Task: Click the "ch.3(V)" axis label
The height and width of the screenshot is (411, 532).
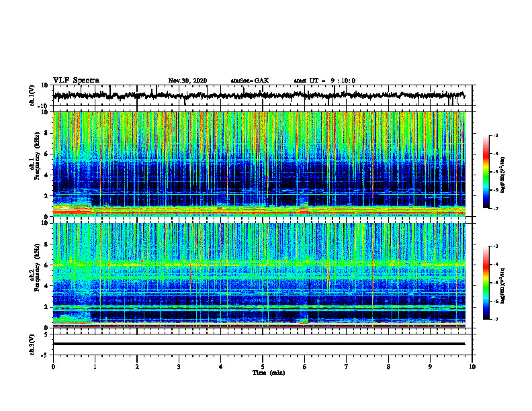Action: pos(32,345)
